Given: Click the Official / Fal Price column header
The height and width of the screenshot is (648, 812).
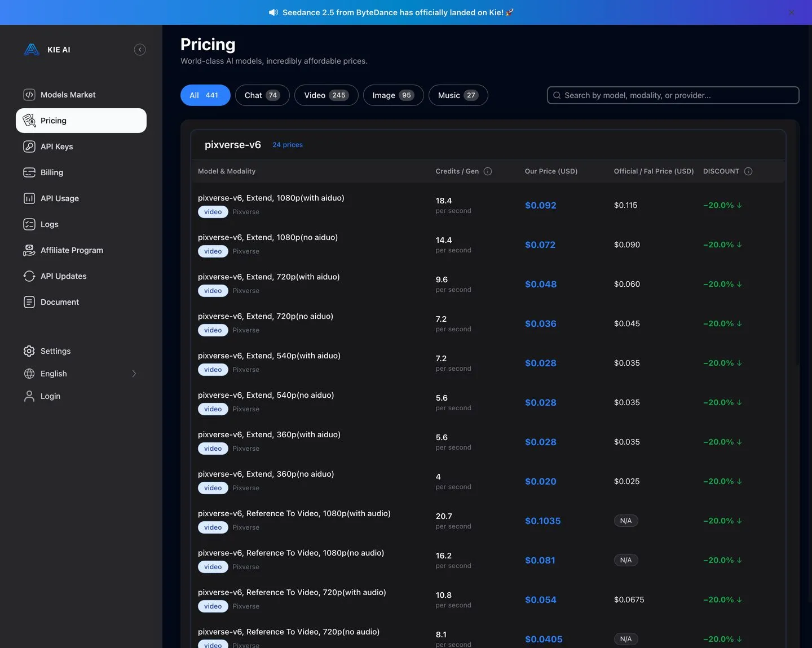Looking at the screenshot, I should click(654, 171).
